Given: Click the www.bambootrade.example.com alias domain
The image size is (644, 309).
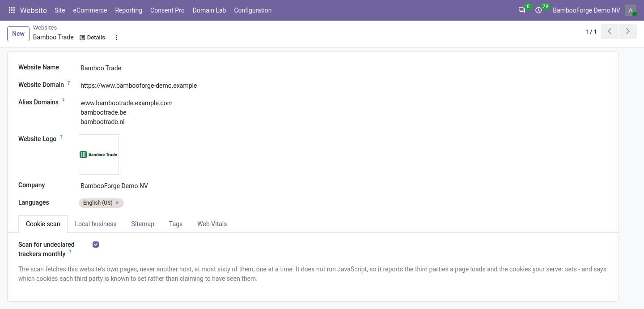Looking at the screenshot, I should click(x=127, y=103).
